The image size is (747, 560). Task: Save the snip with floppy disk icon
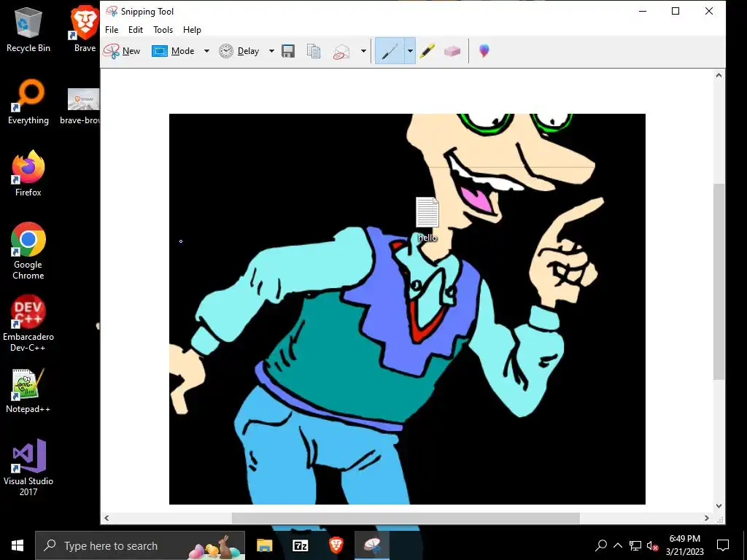[x=288, y=51]
